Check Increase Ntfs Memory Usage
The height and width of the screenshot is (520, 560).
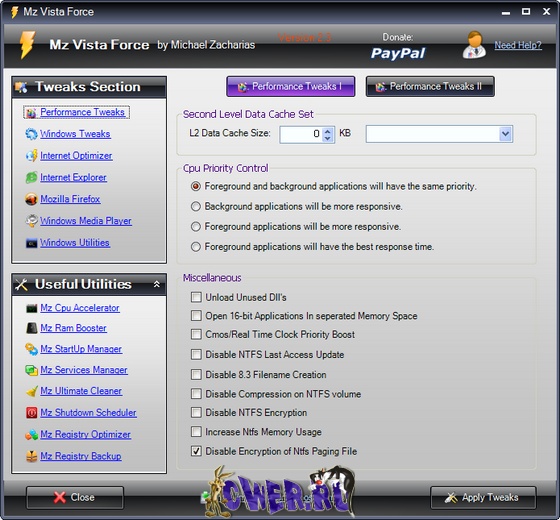coord(196,432)
